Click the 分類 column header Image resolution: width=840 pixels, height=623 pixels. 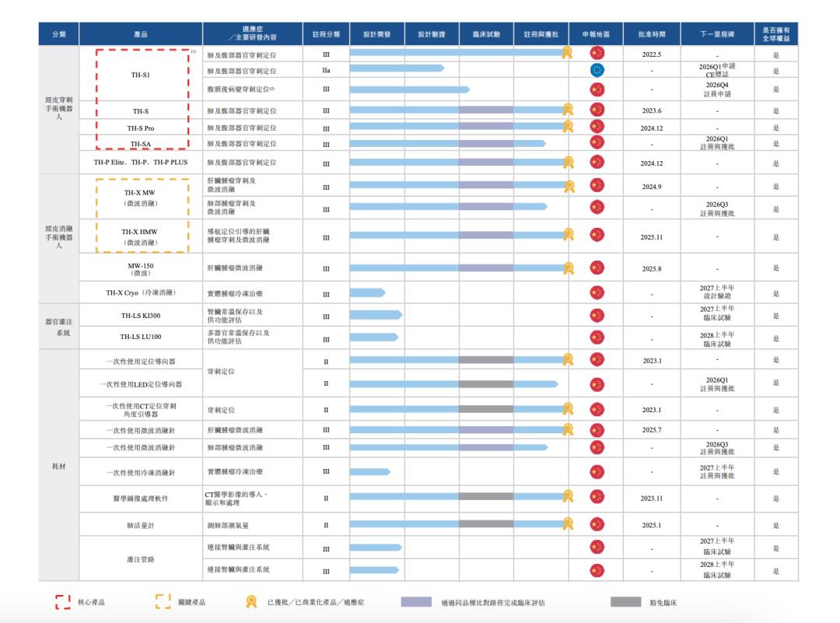59,33
